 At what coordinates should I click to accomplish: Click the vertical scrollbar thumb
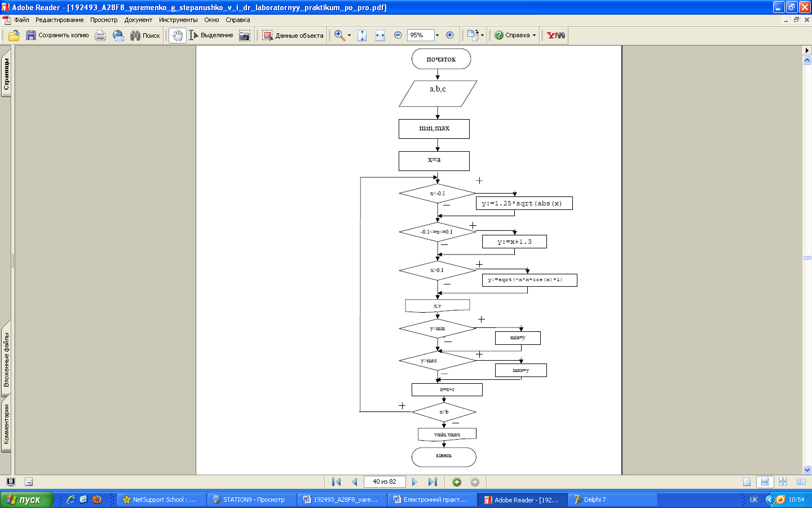pyautogui.click(x=807, y=257)
